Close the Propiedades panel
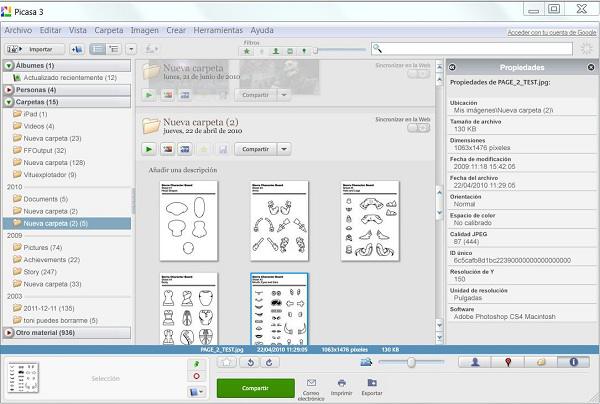 tap(591, 67)
